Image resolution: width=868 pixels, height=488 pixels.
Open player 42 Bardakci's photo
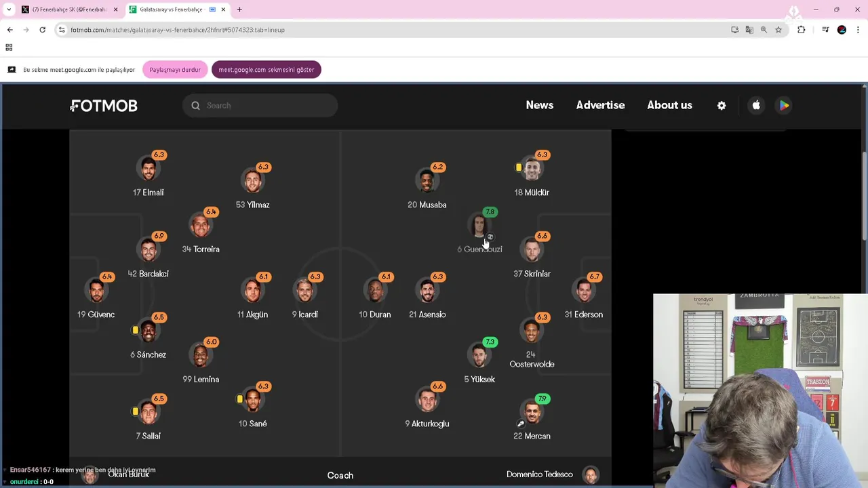coord(149,250)
